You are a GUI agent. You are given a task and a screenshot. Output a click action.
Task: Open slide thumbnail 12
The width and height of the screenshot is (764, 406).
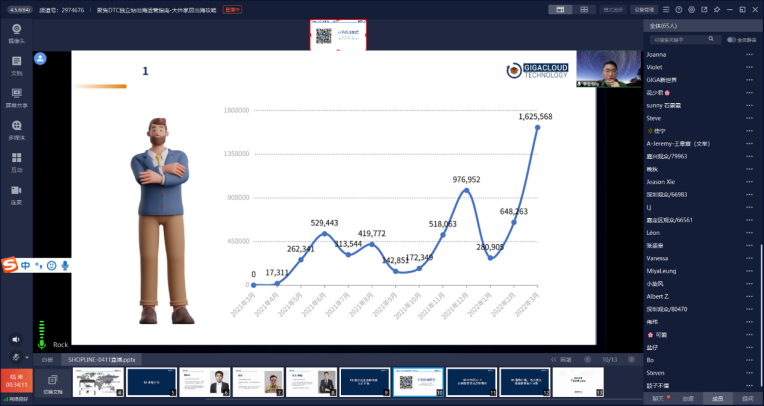525,382
